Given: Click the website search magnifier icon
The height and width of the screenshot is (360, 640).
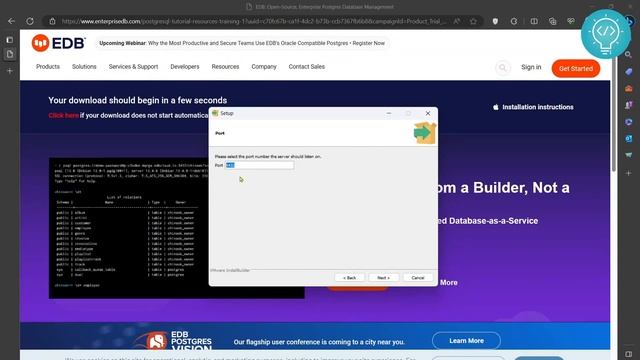Looking at the screenshot, I should [x=502, y=68].
